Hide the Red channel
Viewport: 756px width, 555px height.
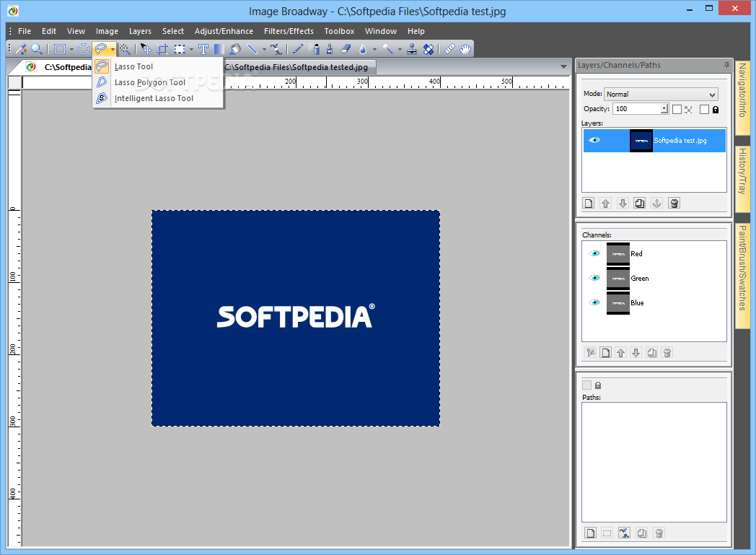(594, 253)
